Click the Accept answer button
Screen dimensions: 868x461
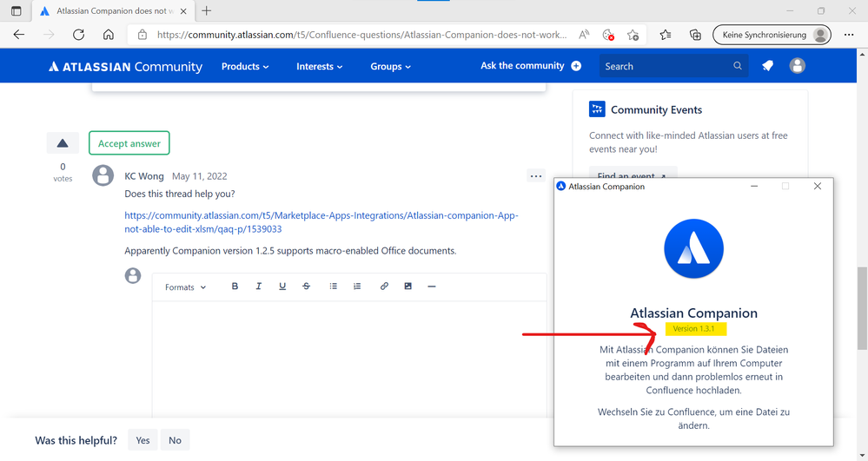tap(129, 143)
